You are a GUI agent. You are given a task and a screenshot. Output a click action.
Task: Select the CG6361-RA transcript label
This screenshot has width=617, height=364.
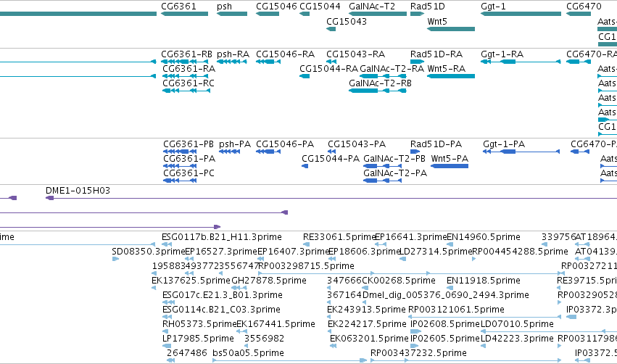(189, 68)
